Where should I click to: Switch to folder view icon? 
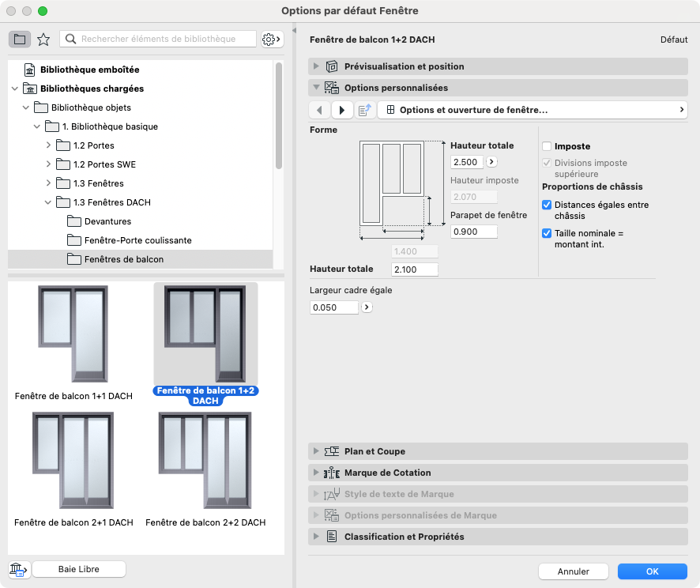point(20,40)
